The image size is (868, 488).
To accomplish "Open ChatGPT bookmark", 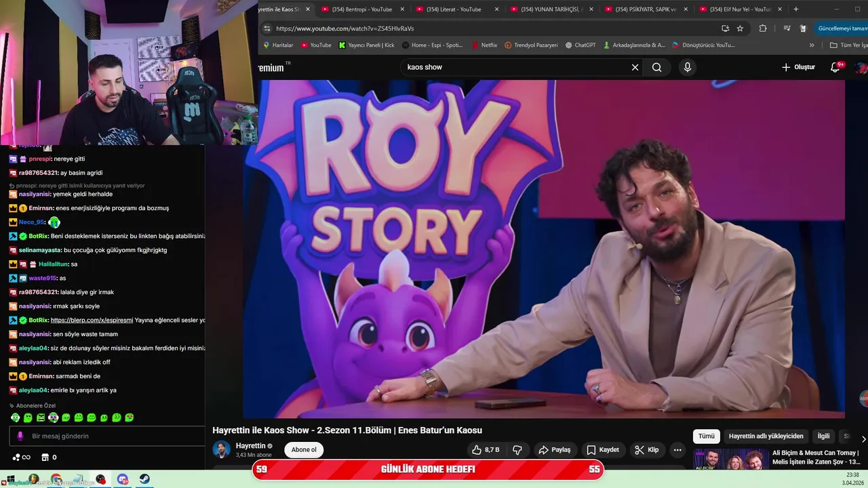I will click(580, 45).
